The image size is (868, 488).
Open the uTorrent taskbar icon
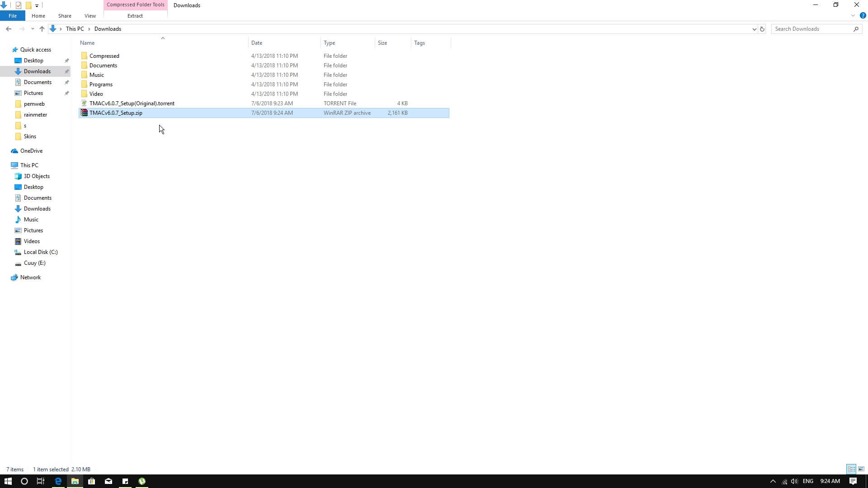click(x=142, y=481)
